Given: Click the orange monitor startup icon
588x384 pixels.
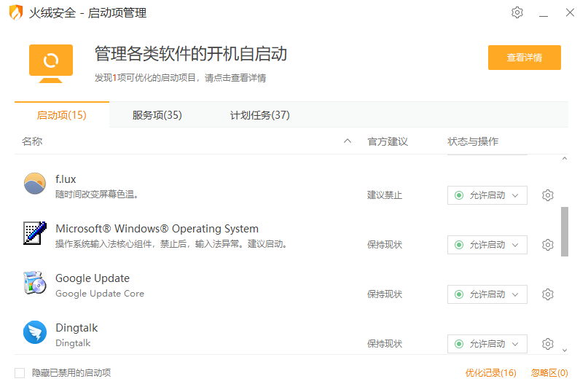Looking at the screenshot, I should [51, 63].
